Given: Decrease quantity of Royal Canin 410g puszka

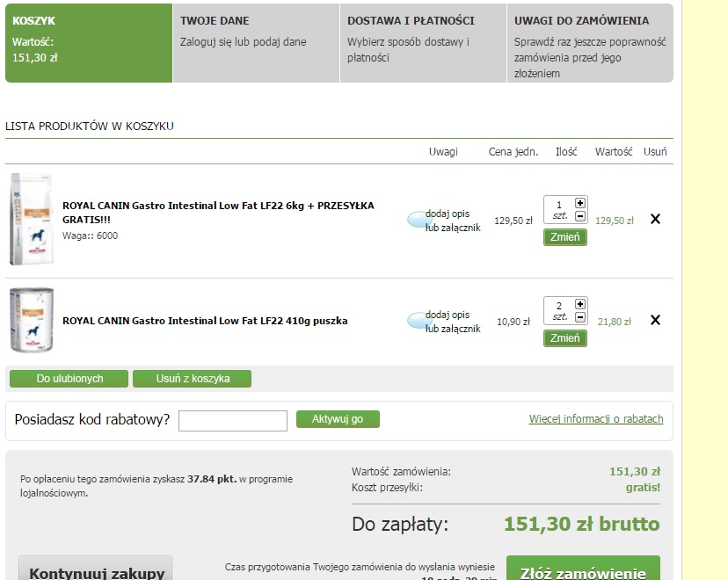Looking at the screenshot, I should pyautogui.click(x=579, y=317).
